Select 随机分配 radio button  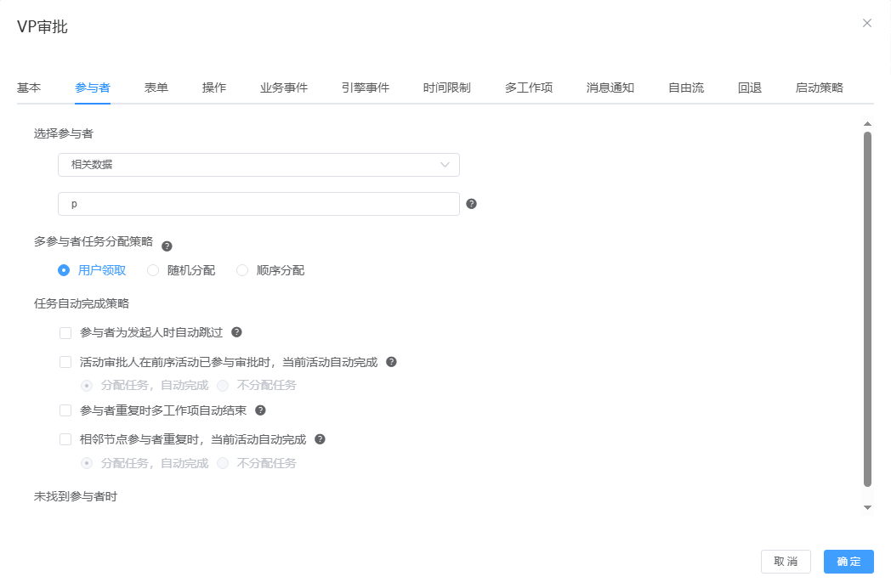point(153,271)
